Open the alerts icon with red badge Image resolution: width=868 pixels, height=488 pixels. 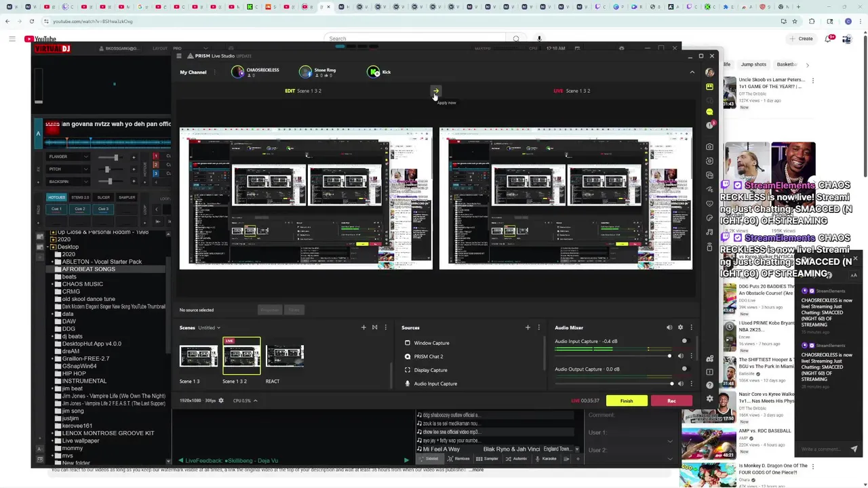coord(709,125)
